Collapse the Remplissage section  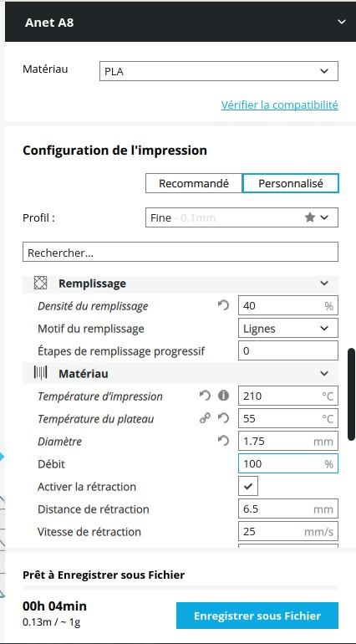(324, 283)
